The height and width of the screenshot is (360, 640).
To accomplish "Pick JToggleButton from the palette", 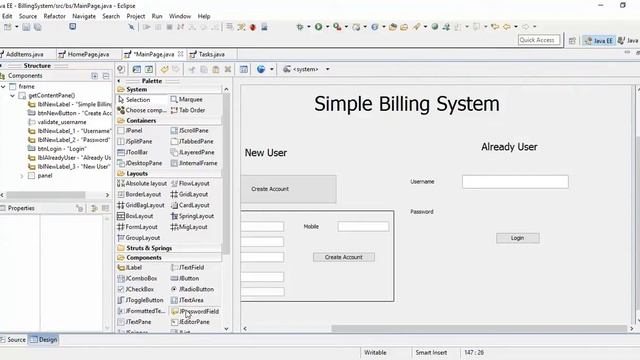I will tap(140, 300).
